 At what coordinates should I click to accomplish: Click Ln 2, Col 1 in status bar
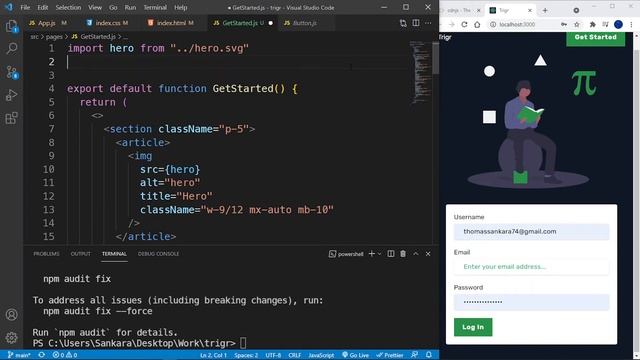pos(213,355)
